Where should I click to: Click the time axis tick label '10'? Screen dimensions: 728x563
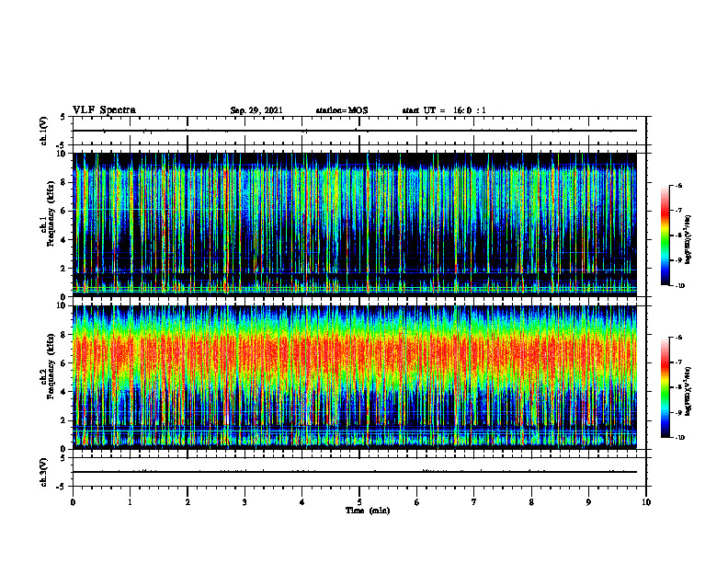click(646, 502)
